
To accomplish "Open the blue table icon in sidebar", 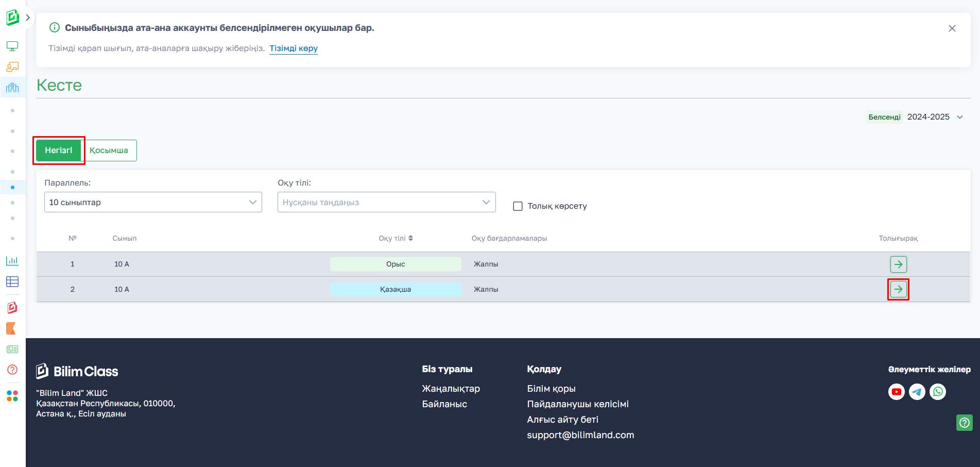I will 12,281.
